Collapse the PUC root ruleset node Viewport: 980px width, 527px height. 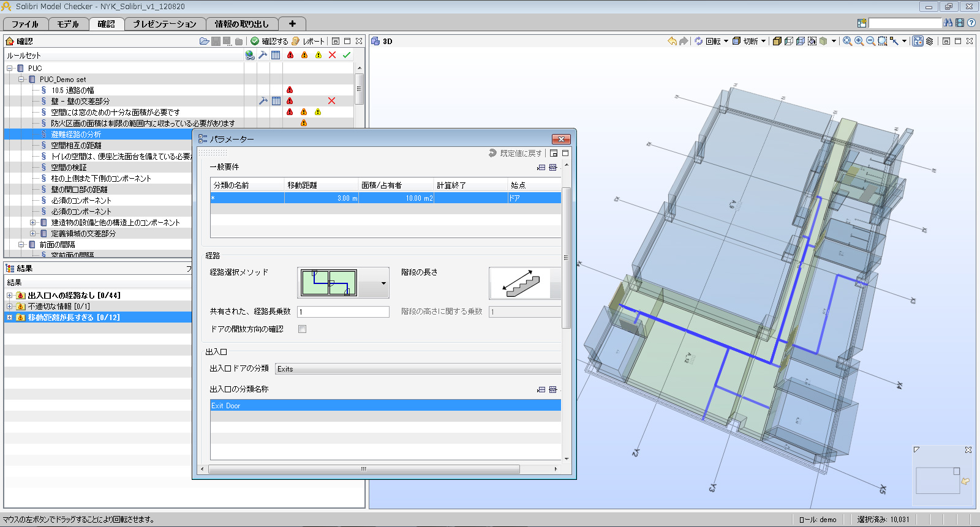pos(10,68)
